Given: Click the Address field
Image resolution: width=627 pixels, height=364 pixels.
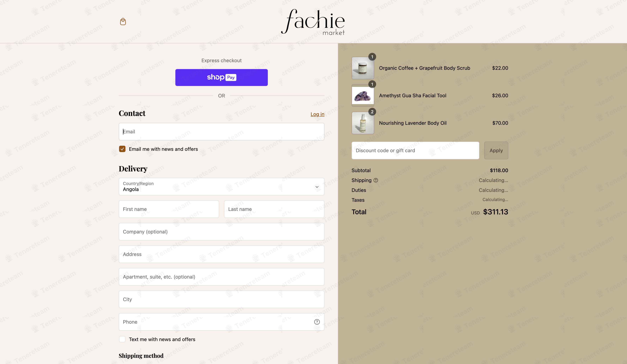Looking at the screenshot, I should [x=221, y=254].
